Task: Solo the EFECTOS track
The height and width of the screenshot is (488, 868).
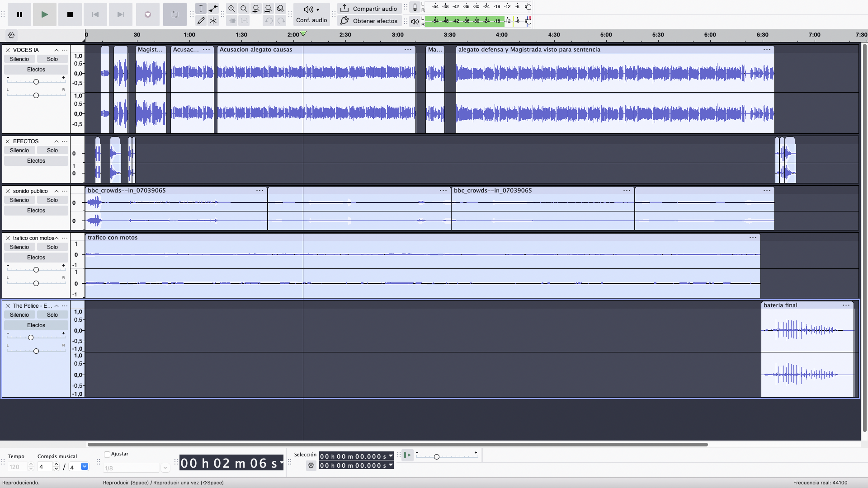Action: pyautogui.click(x=52, y=150)
